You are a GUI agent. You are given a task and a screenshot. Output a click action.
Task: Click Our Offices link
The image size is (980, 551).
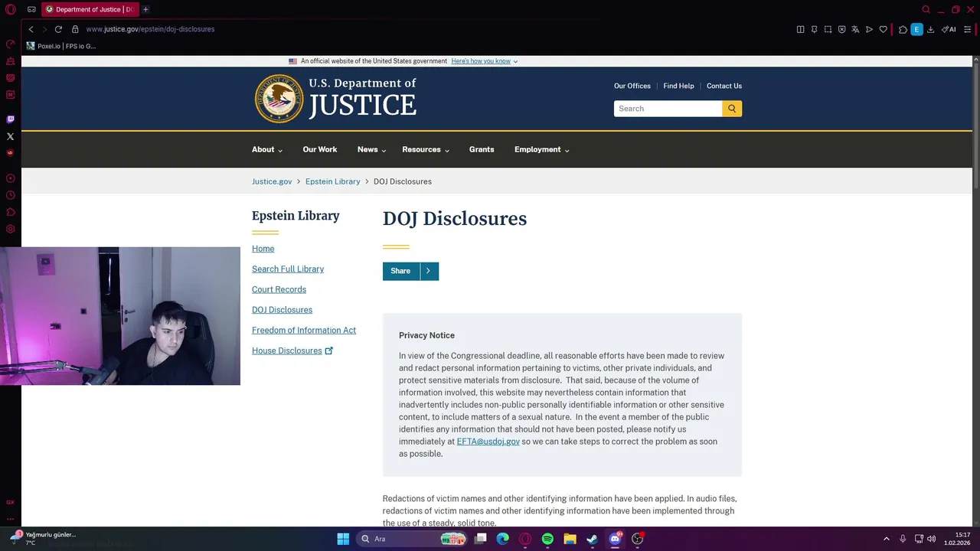632,86
